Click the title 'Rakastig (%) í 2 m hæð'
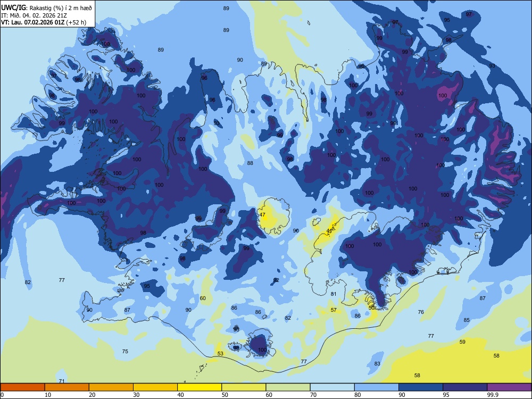 (x=61, y=8)
